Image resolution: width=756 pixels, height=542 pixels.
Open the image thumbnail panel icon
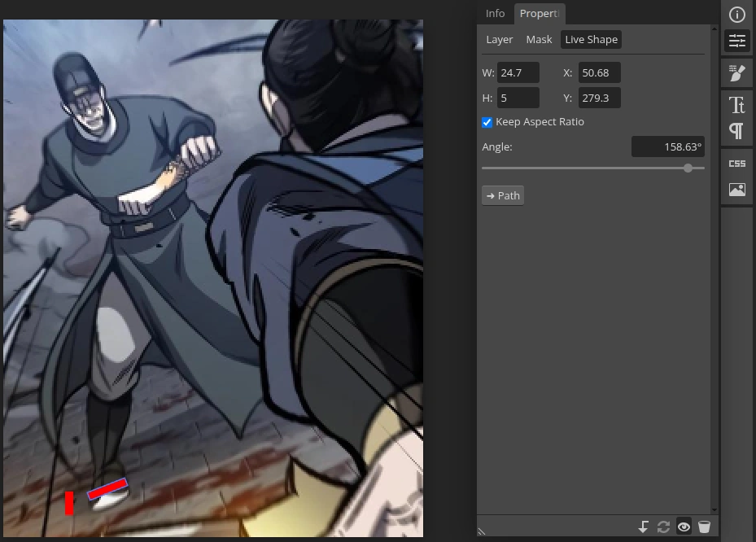[736, 190]
